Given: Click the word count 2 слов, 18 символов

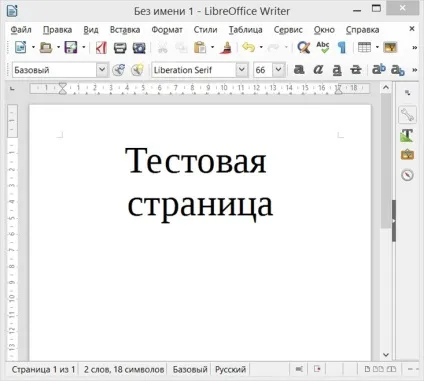Looking at the screenshot, I should point(124,369).
